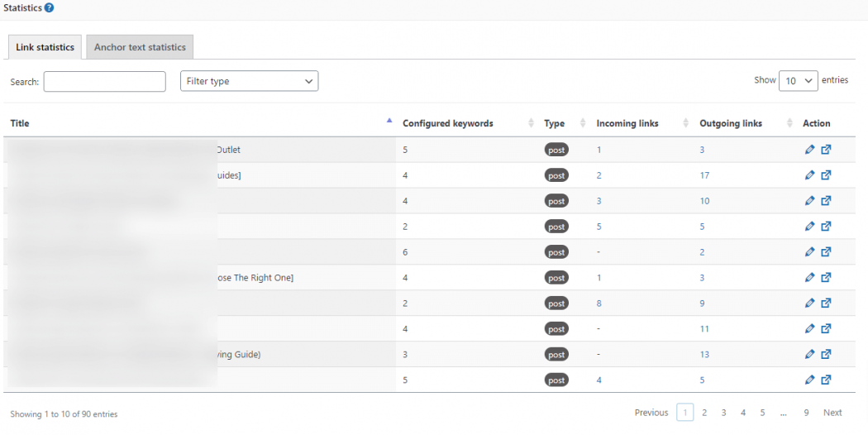Go to the Previous page
This screenshot has width=868, height=435.
[x=651, y=413]
